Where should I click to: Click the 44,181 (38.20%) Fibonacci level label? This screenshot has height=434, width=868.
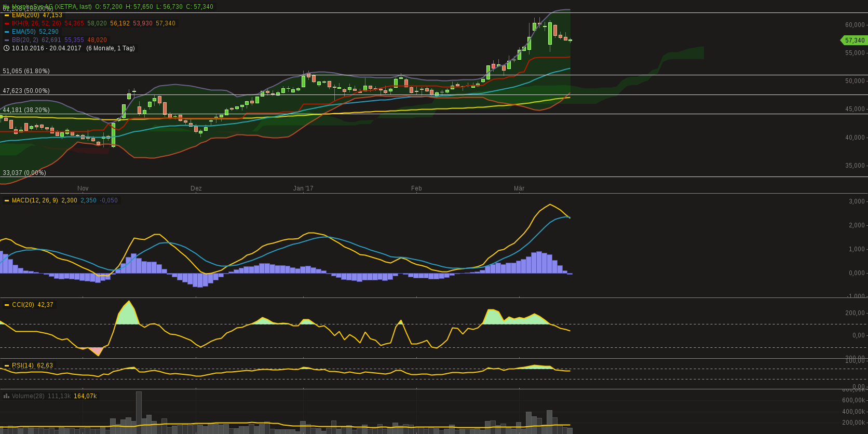click(x=26, y=110)
